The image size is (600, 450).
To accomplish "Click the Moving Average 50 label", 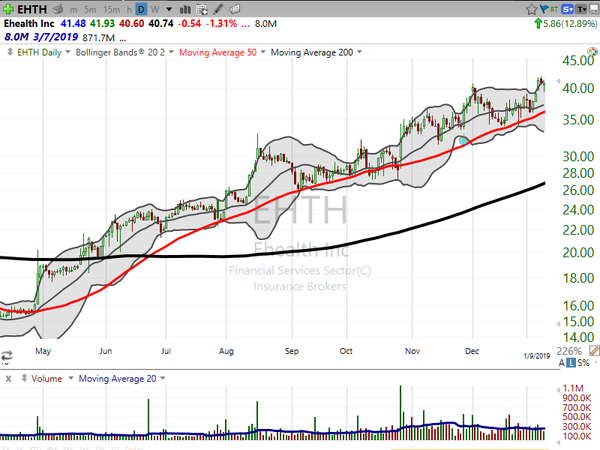I will [x=218, y=52].
